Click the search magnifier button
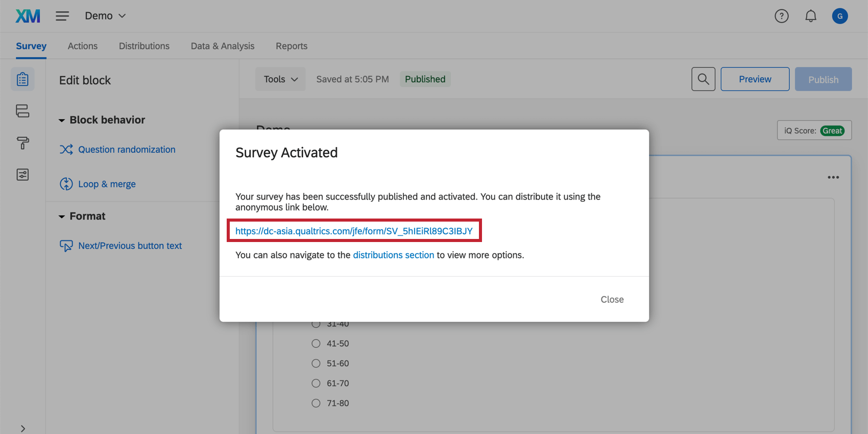This screenshot has height=434, width=868. pos(703,79)
